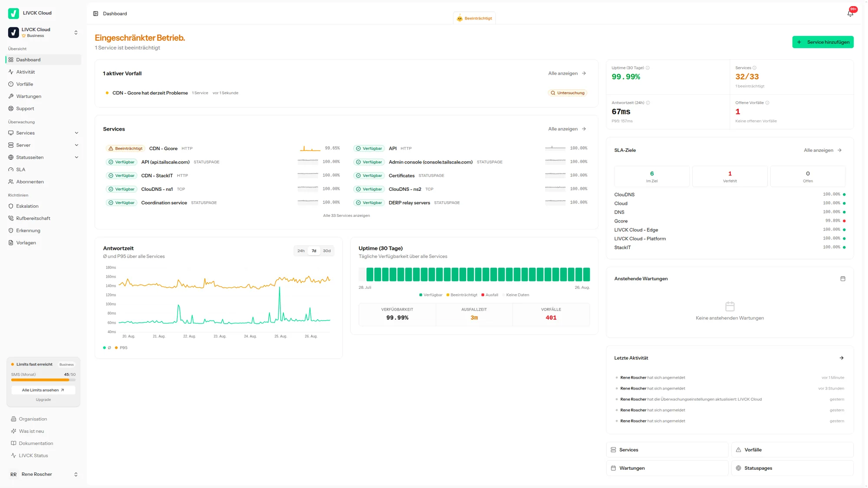Viewport: 868px width, 488px height.
Task: Click Service hinzufügen button
Action: click(x=823, y=42)
